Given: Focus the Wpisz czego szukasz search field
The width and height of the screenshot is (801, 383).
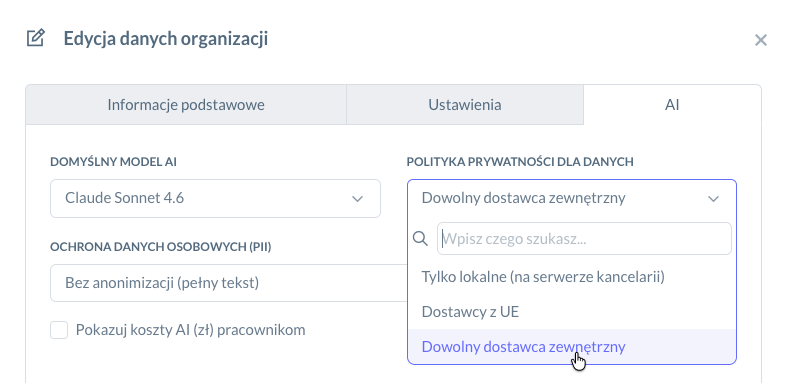Looking at the screenshot, I should 584,238.
